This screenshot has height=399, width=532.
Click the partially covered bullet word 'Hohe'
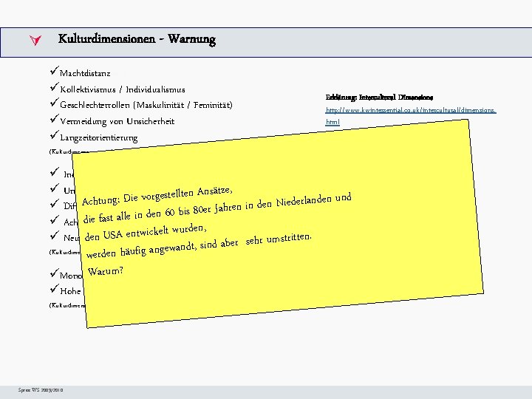click(x=70, y=291)
